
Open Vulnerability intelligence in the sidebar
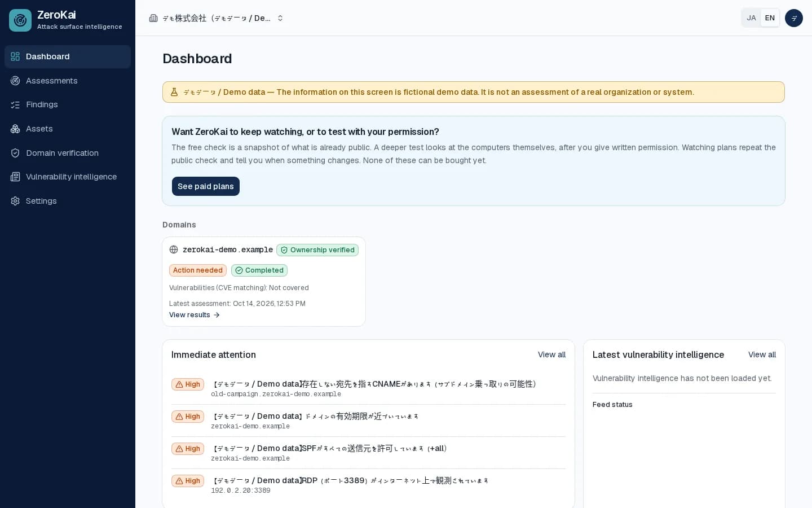tap(68, 177)
